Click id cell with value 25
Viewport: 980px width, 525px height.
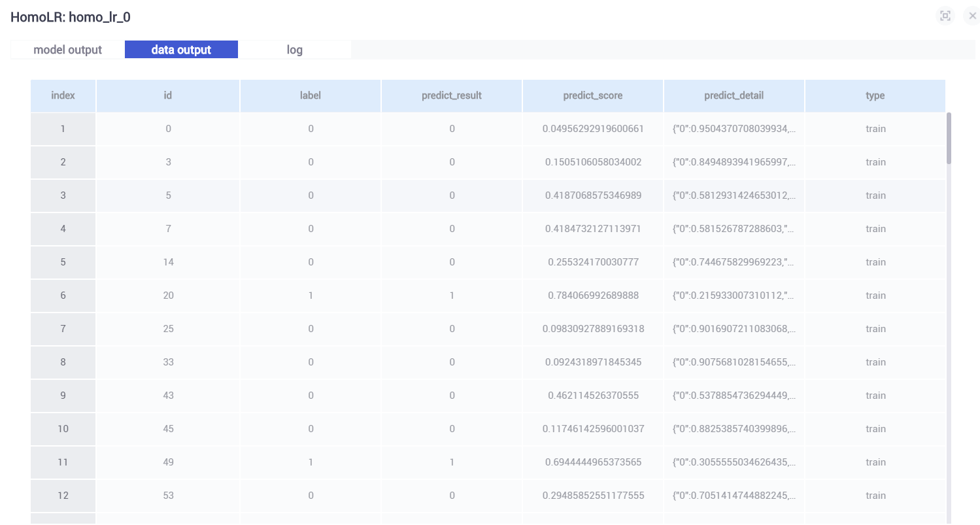click(168, 329)
